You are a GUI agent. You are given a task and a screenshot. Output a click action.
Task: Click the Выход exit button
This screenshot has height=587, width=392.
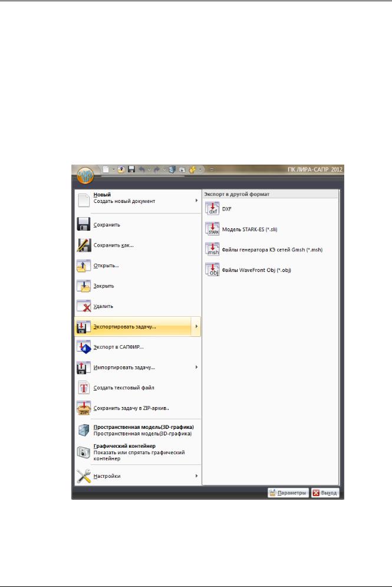(325, 493)
